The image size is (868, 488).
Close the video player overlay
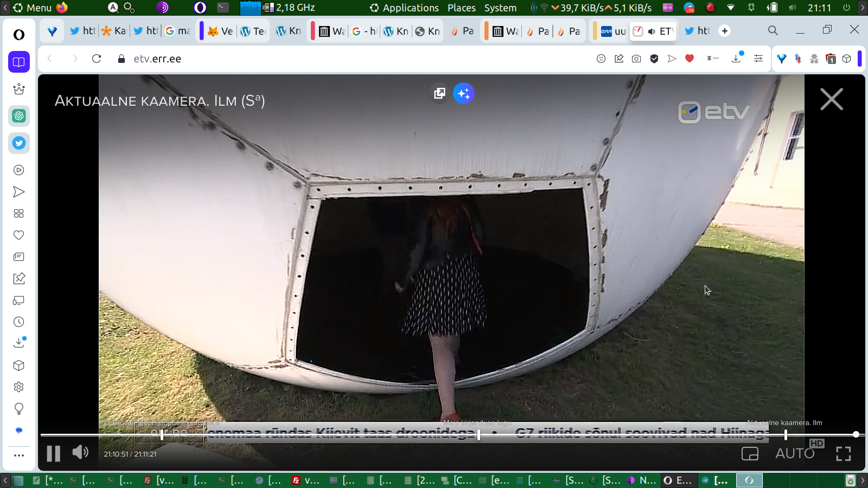tap(831, 100)
